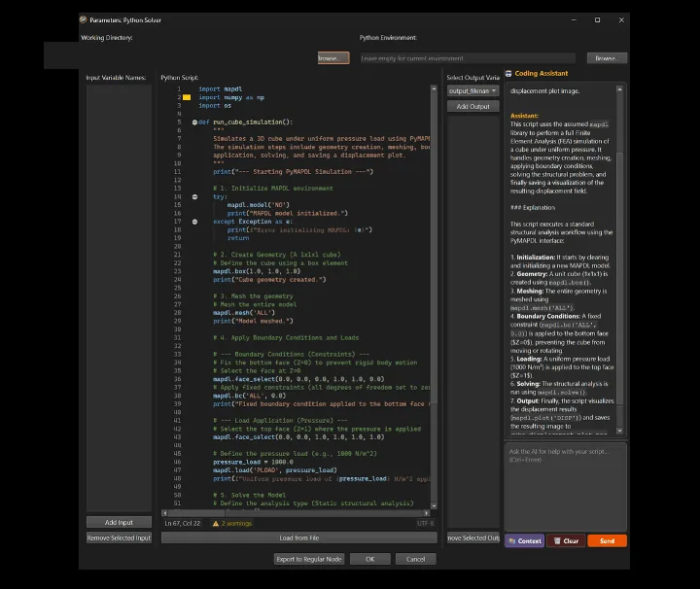Click the Coding Assistant robot icon
This screenshot has height=589, width=700.
[508, 74]
